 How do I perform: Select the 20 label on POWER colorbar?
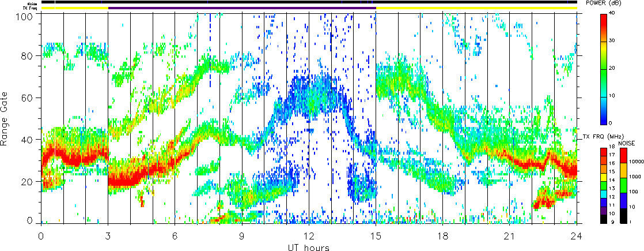(x=612, y=68)
